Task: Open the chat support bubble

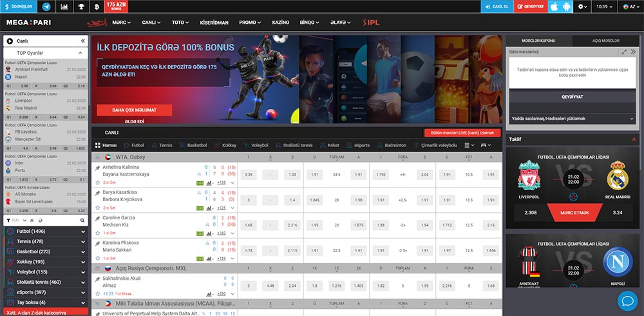Action: tap(627, 301)
